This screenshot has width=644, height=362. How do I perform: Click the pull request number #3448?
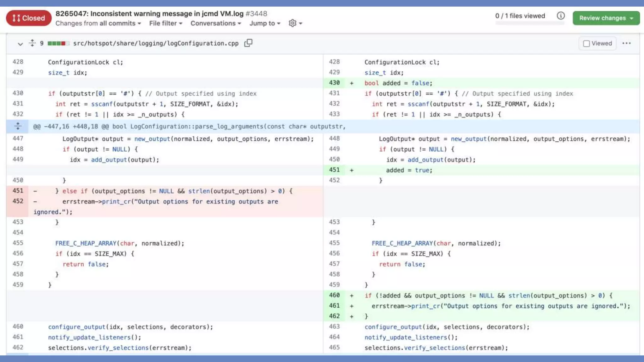point(256,14)
